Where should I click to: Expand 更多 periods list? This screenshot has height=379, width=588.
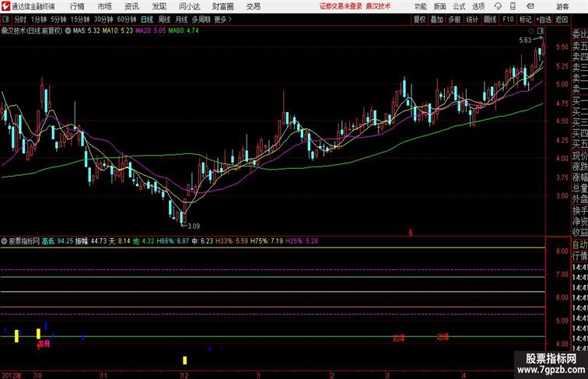pos(223,19)
